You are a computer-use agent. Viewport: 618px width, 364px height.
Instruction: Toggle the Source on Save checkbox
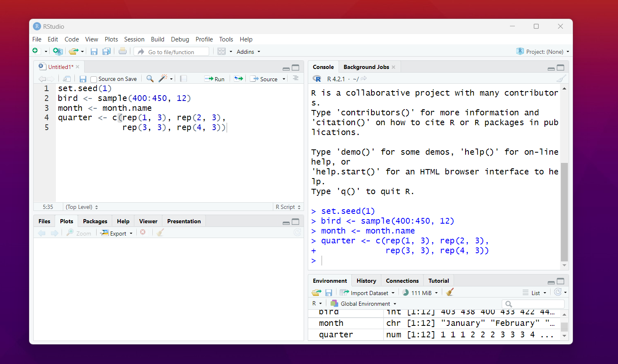click(x=94, y=79)
